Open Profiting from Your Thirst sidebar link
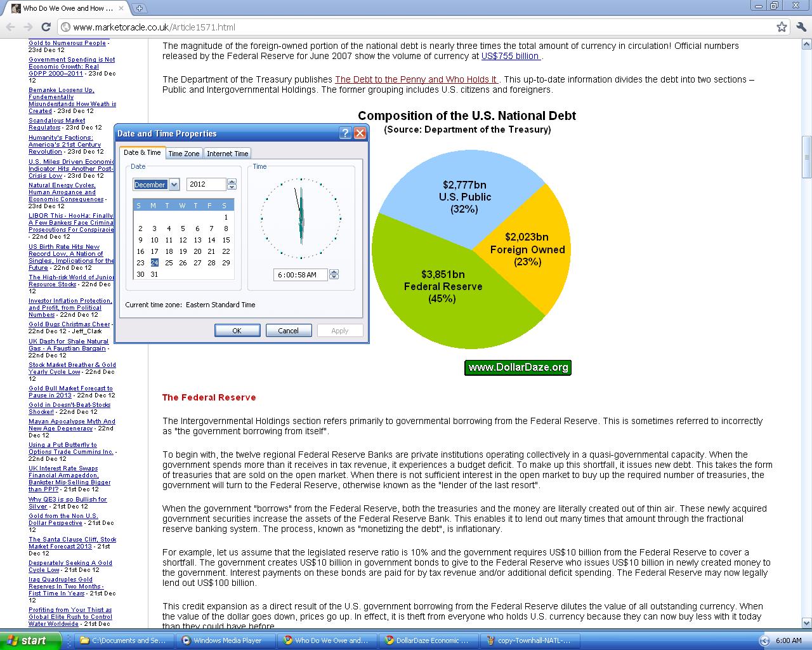Image resolution: width=812 pixels, height=650 pixels. point(70,617)
